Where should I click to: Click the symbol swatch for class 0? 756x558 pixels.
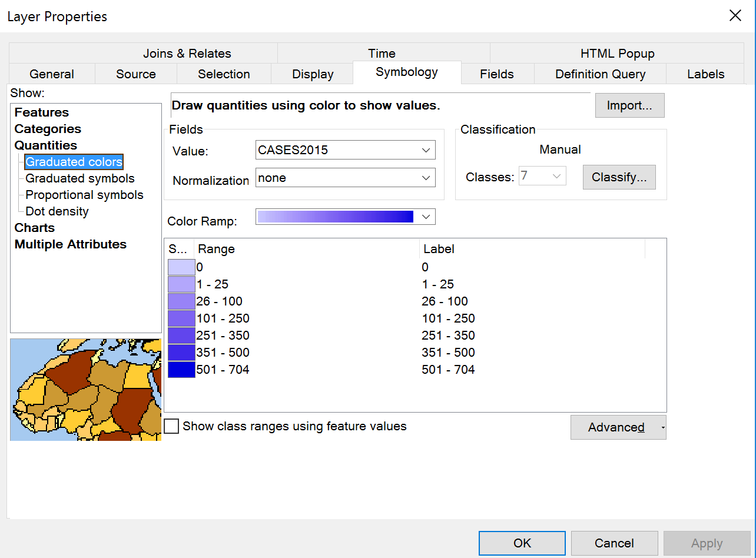pos(181,267)
